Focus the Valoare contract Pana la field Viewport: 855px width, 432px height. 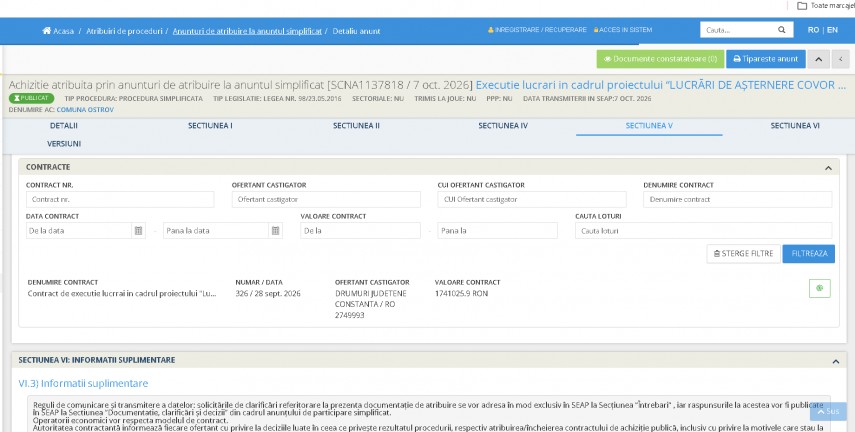[497, 231]
